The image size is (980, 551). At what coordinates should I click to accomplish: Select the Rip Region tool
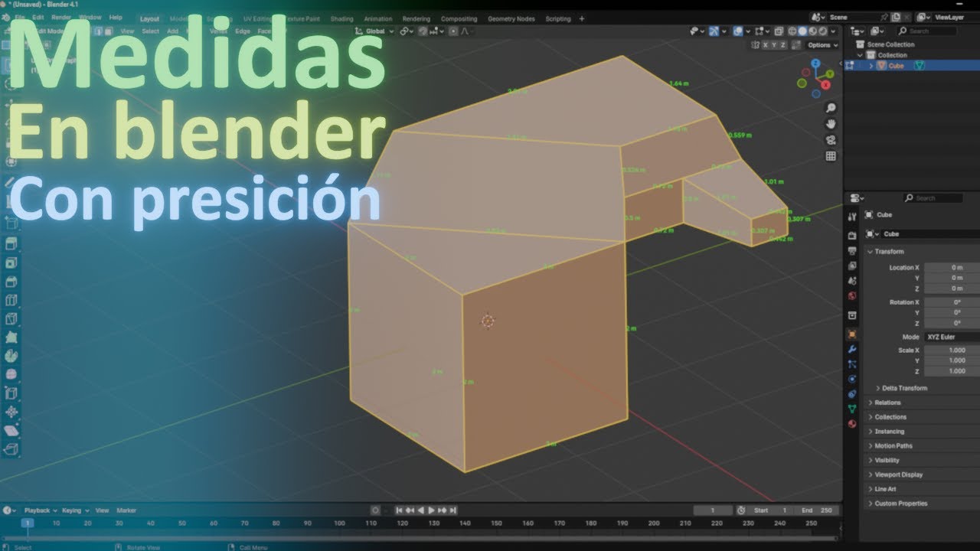point(11,449)
